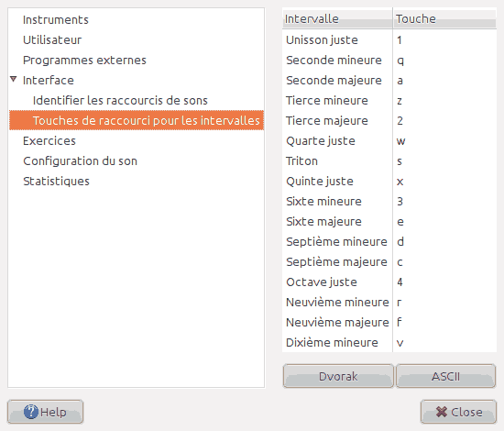This screenshot has width=504, height=431.
Task: Open Help for this dialog
Action: pos(45,412)
